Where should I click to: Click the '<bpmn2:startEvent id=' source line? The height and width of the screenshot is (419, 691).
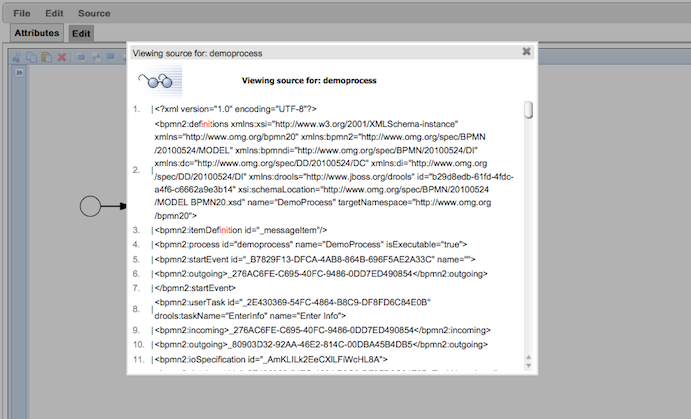(315, 260)
